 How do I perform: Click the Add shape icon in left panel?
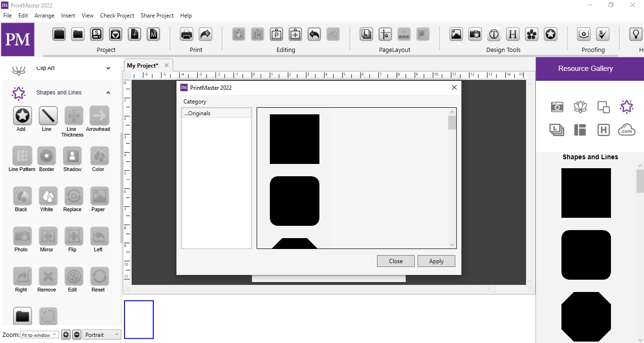22,115
